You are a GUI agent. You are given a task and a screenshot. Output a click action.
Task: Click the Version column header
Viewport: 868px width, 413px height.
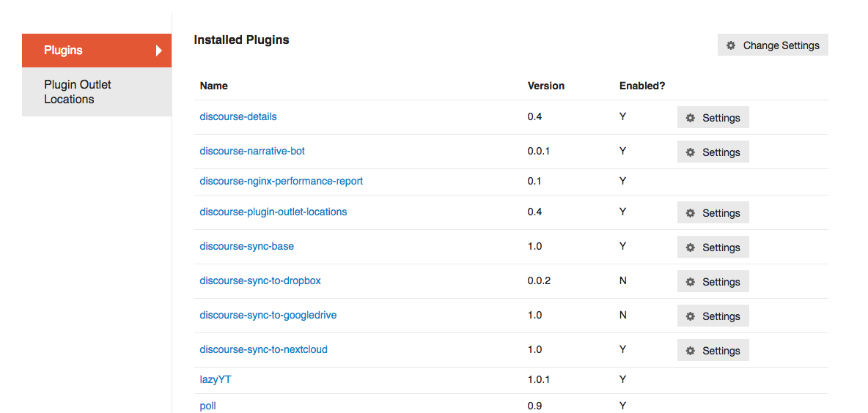pos(546,86)
